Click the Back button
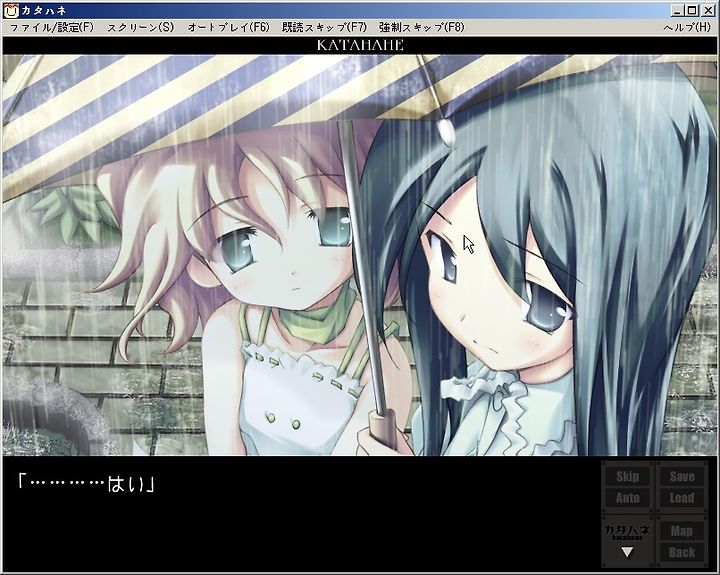720x575 pixels. [x=682, y=553]
